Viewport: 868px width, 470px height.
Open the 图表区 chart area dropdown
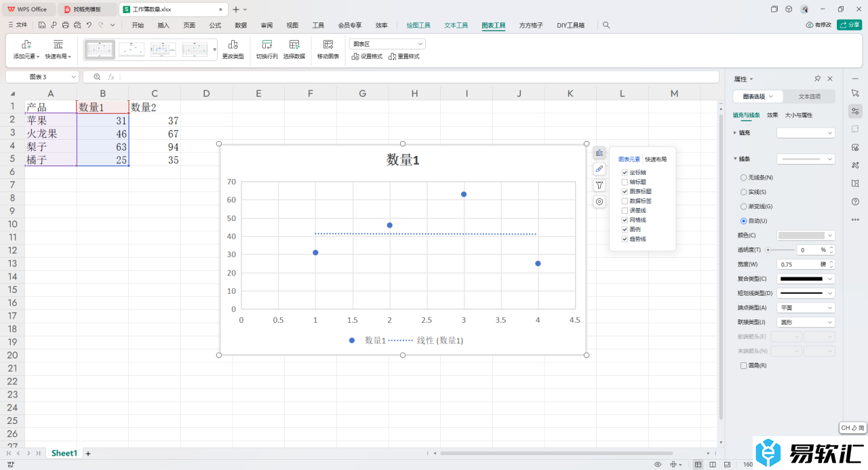(x=387, y=44)
